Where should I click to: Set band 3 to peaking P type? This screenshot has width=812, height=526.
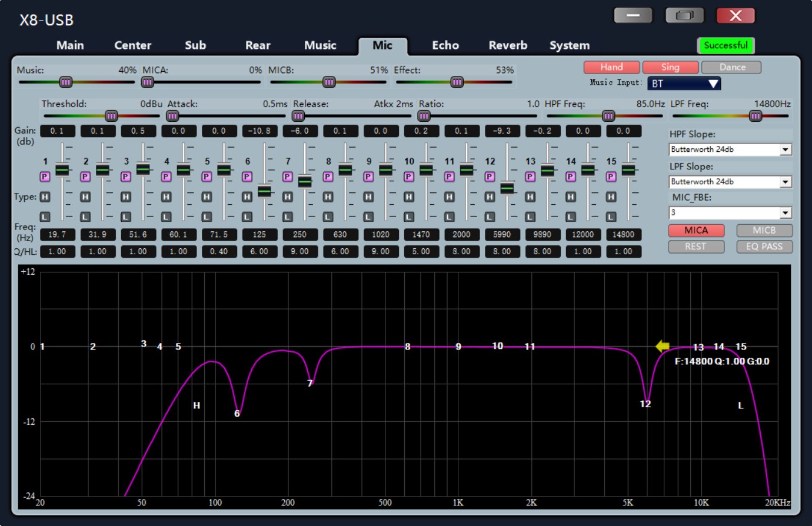pyautogui.click(x=126, y=177)
